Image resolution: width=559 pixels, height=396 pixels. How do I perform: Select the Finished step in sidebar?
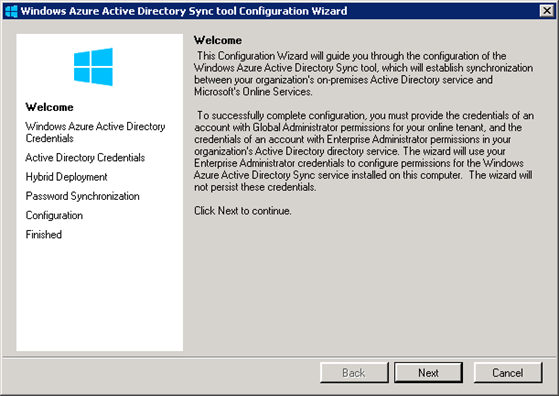(43, 235)
